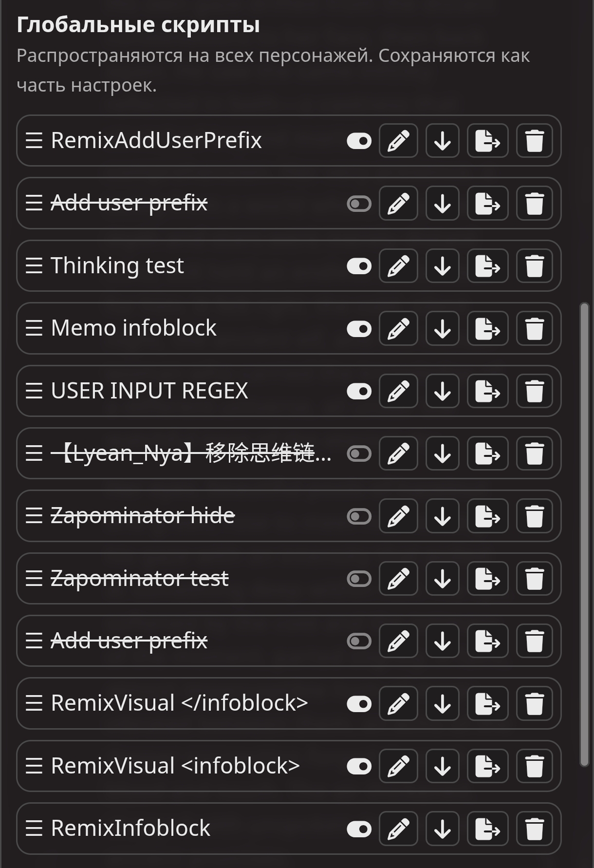Turn off the Thinking test toggle
Screen dimensions: 594x868
pos(359,266)
